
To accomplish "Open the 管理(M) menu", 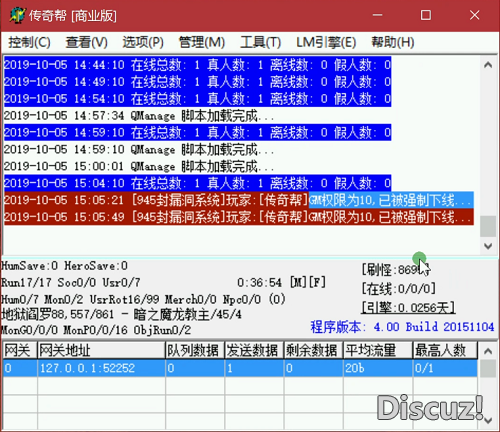I will 202,42.
